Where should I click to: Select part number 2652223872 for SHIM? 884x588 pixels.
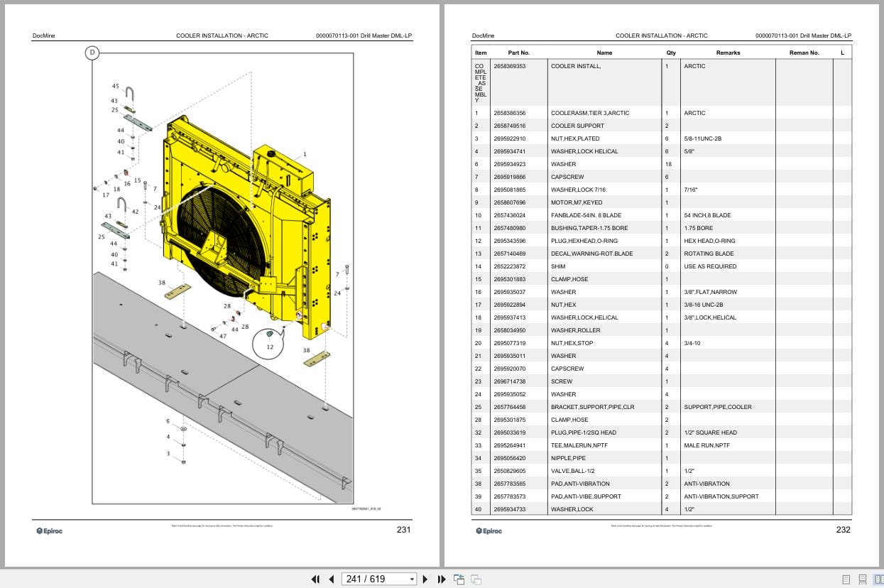pyautogui.click(x=510, y=266)
